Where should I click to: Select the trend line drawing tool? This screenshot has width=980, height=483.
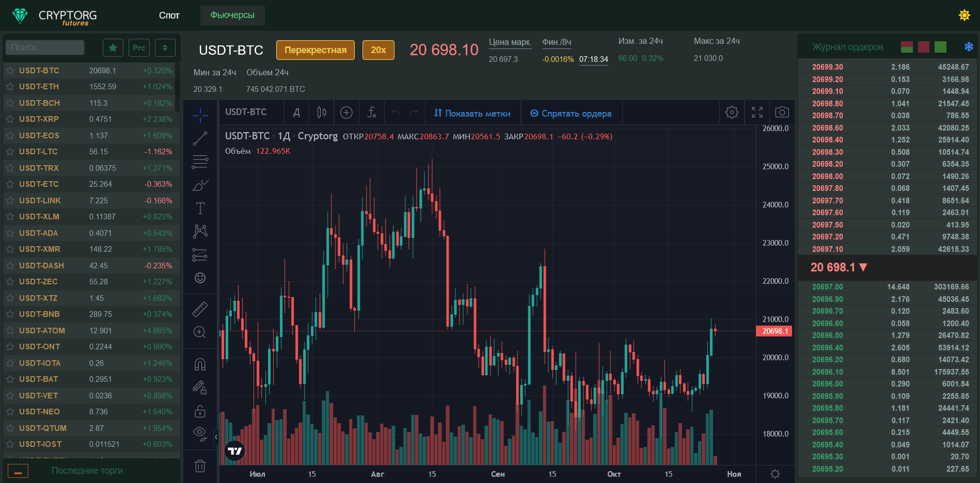(200, 138)
